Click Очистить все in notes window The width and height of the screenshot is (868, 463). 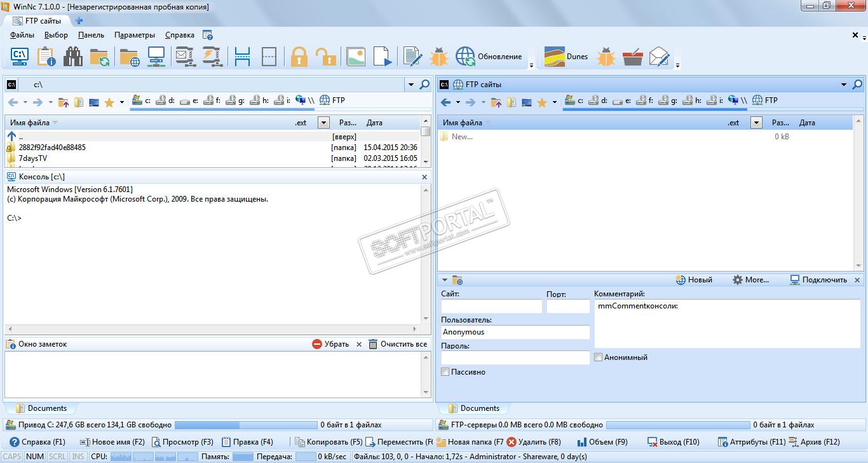pos(398,344)
